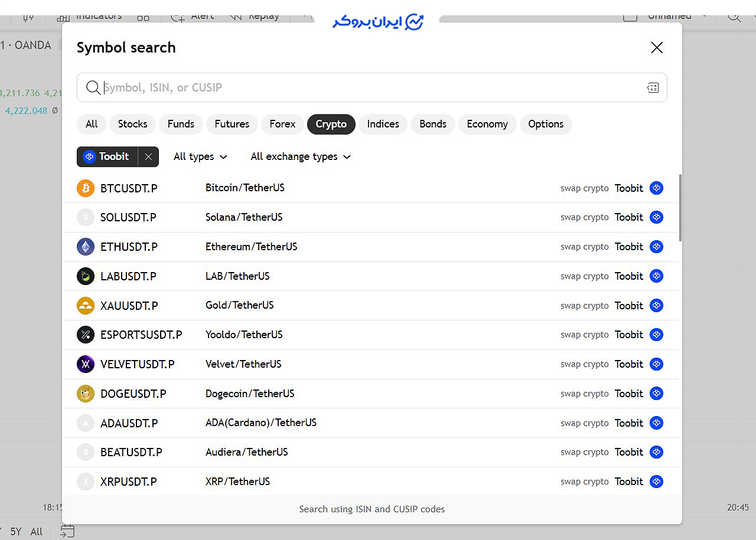Screen dimensions: 756x540
Task: Select the XRPUSDT.P symbol
Action: coord(129,482)
